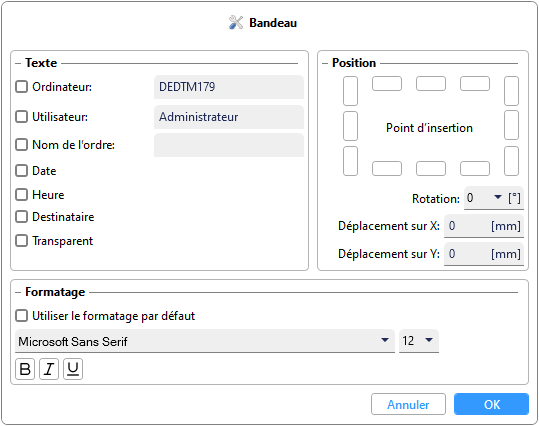Viewport: 539px width, 426px height.
Task: Toggle Bold text formatting
Action: [x=25, y=369]
